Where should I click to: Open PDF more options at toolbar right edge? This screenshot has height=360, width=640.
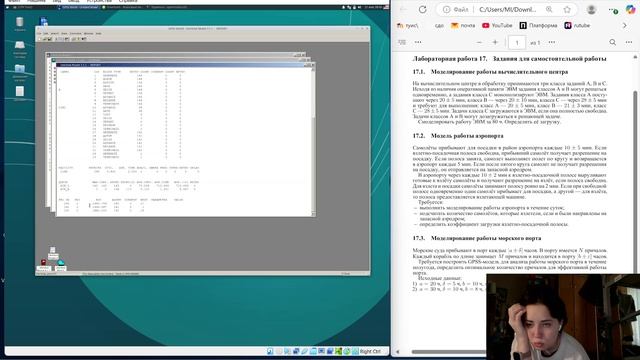pos(629,42)
